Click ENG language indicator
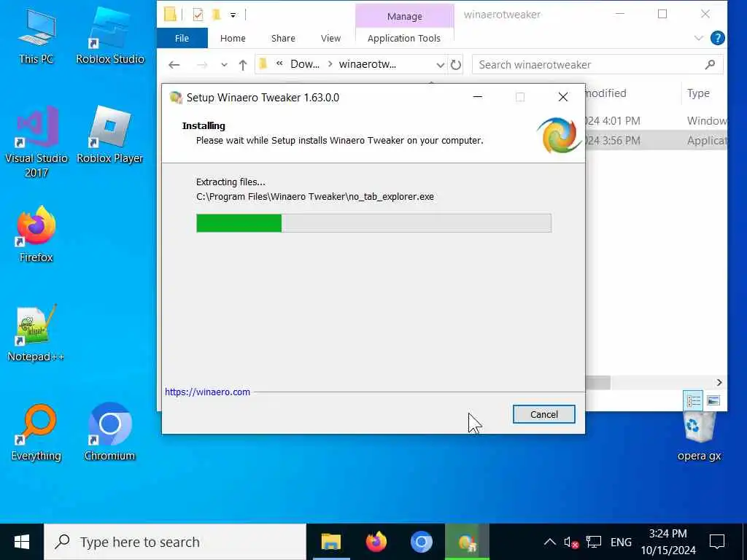747x560 pixels. (621, 542)
